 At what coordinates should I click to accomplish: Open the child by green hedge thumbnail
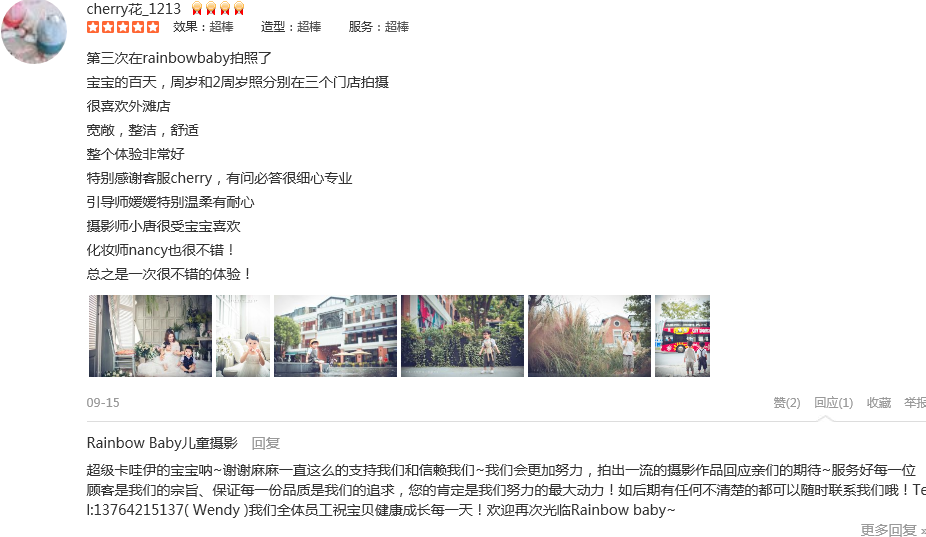(x=462, y=336)
